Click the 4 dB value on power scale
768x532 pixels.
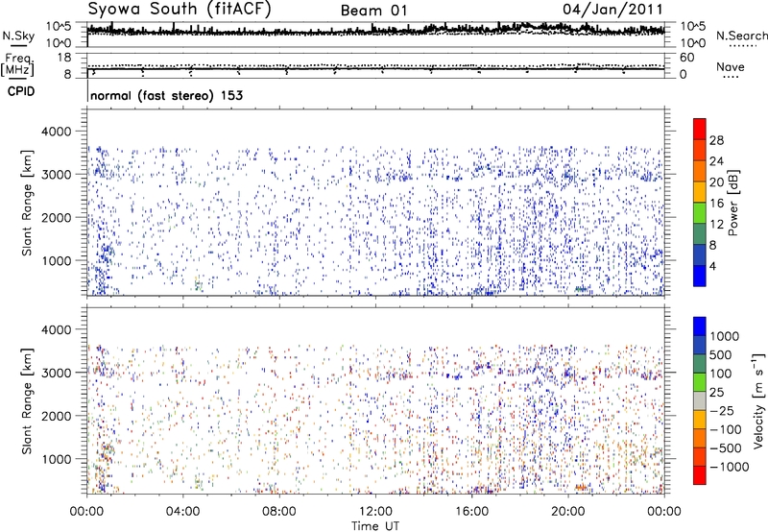(713, 267)
